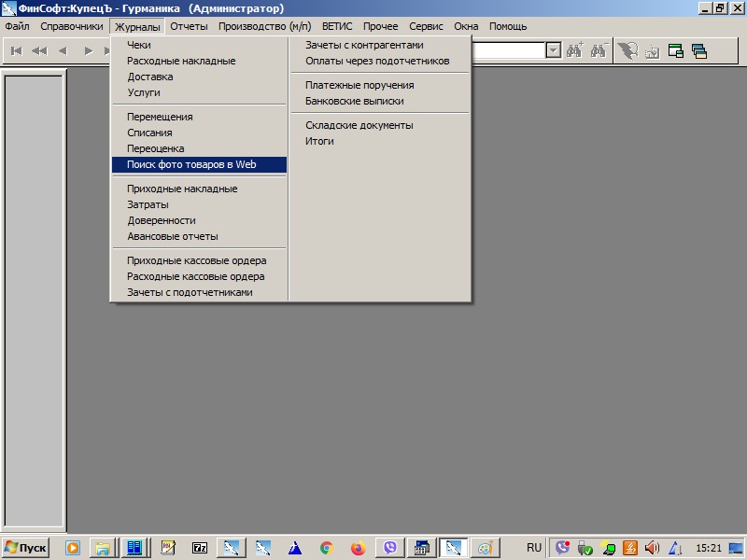Open Зачеты с контрагентами journal

pos(364,45)
